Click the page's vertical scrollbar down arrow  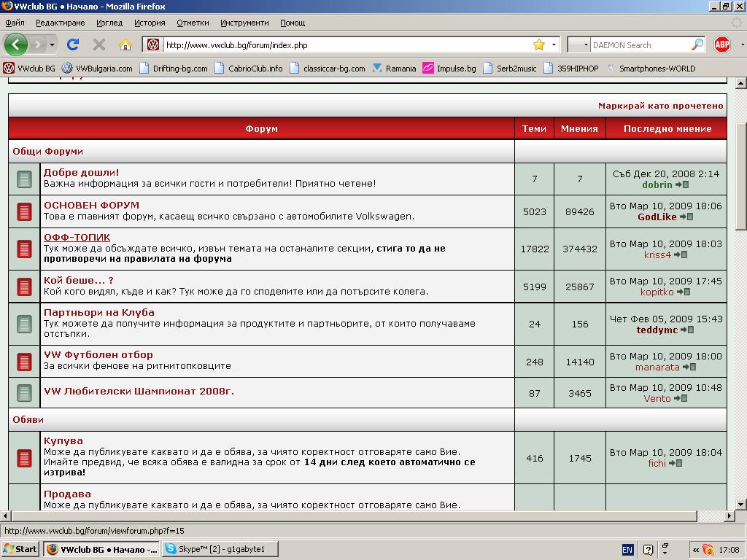click(x=740, y=504)
